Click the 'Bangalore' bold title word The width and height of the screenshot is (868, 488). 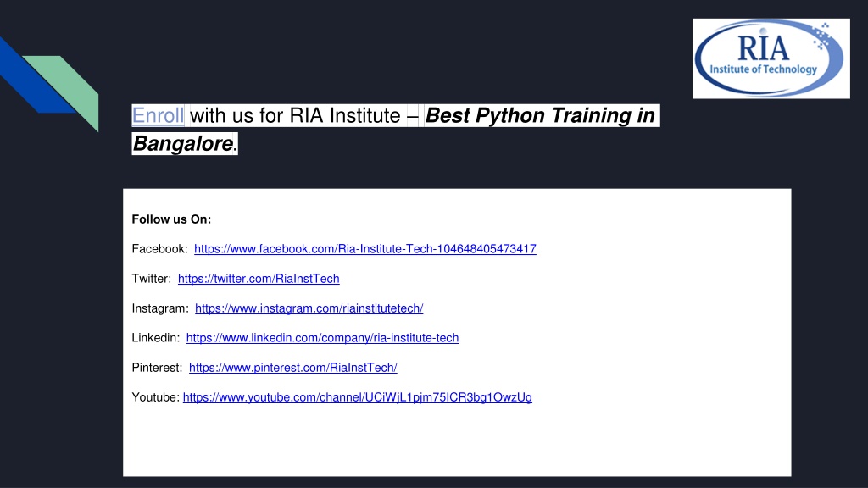[x=183, y=144]
